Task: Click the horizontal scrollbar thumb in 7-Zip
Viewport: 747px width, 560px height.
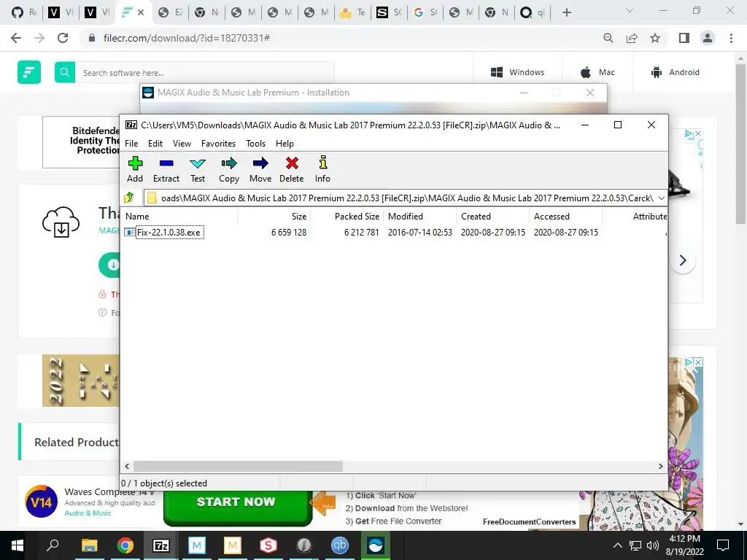Action: pyautogui.click(x=238, y=466)
